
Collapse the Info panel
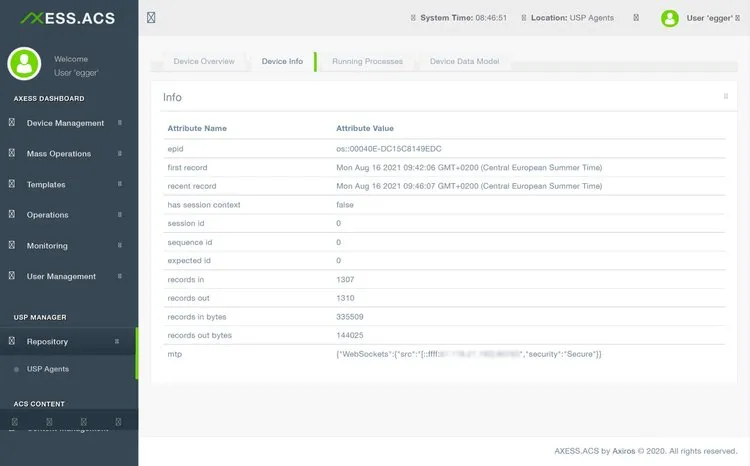pyautogui.click(x=725, y=97)
